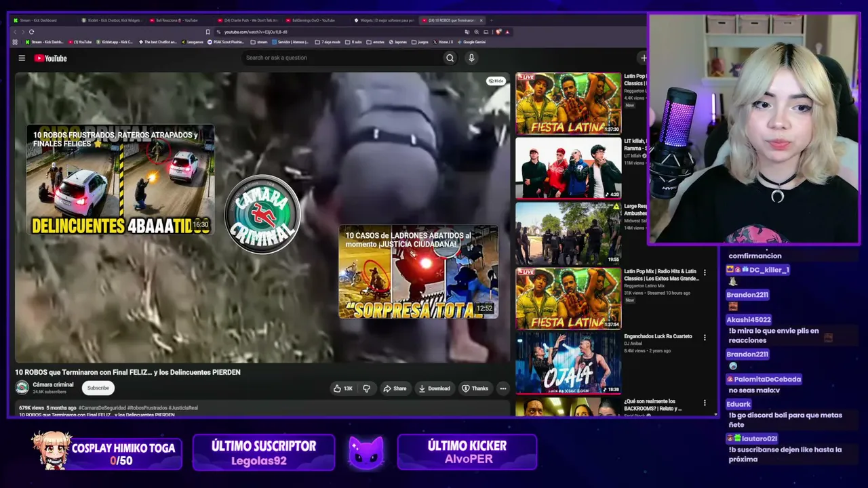The image size is (868, 488).
Task: Click chat username DC_killer_1
Action: [x=769, y=270]
